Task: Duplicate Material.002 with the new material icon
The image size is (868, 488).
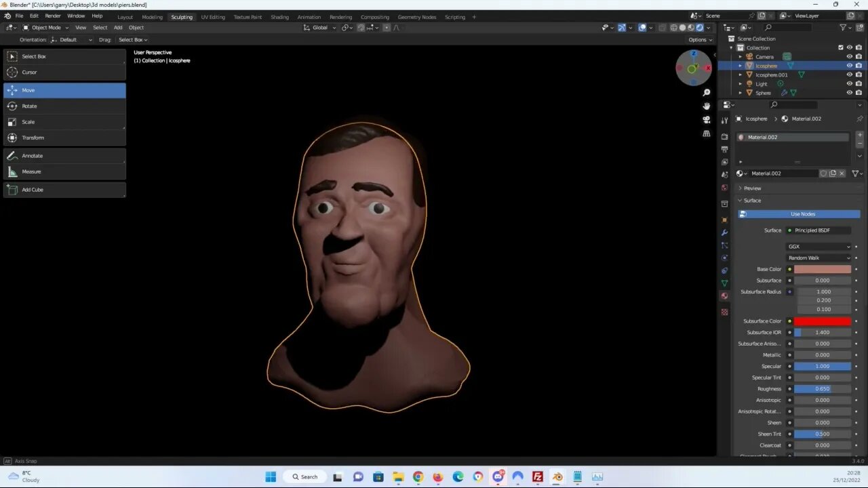Action: [833, 174]
